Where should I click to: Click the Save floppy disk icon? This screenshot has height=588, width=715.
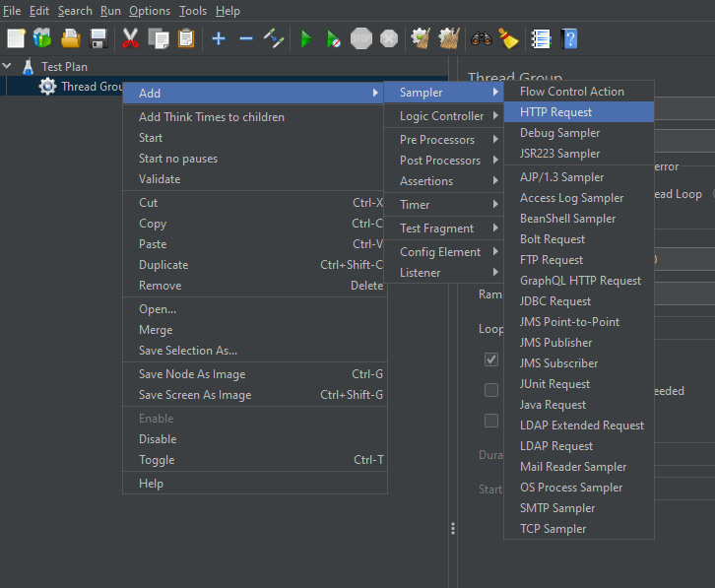pyautogui.click(x=98, y=38)
